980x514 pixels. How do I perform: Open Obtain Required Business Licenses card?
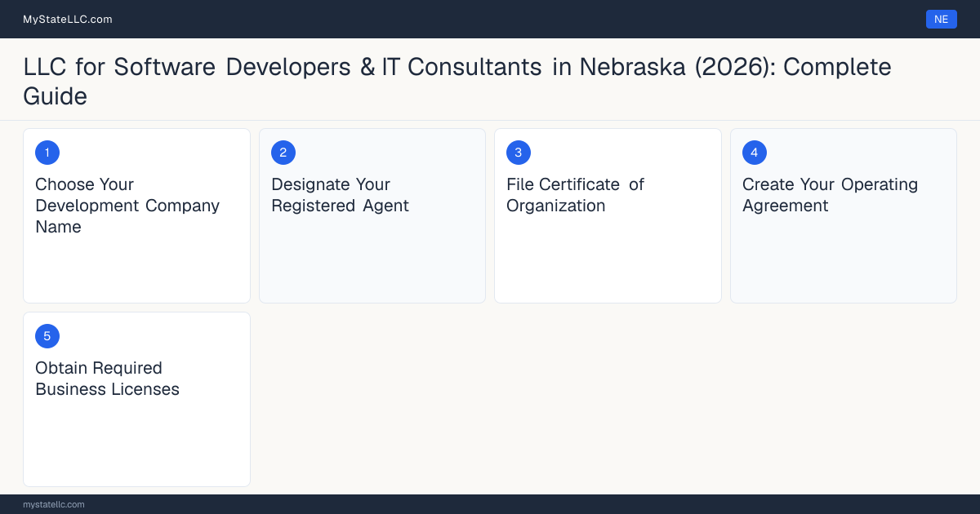point(136,400)
